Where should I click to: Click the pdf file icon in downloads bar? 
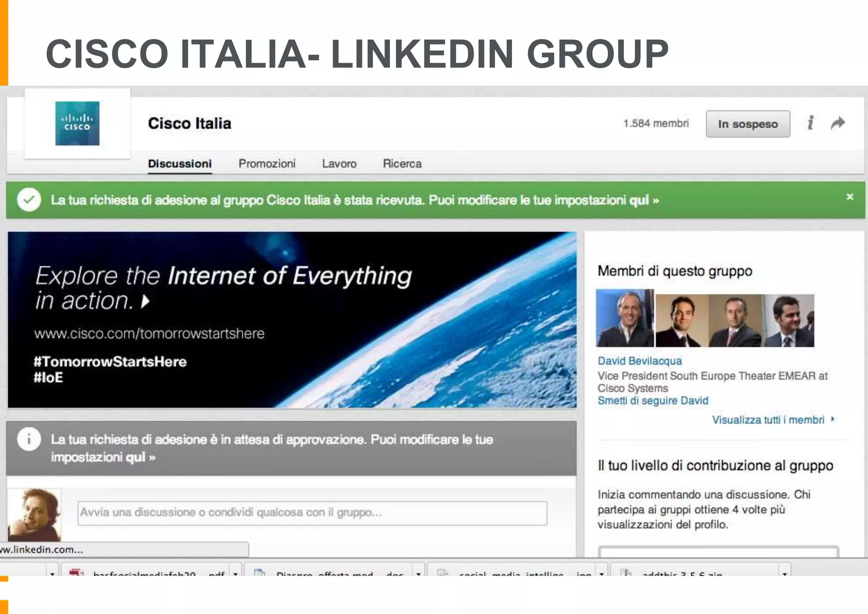coord(76,572)
